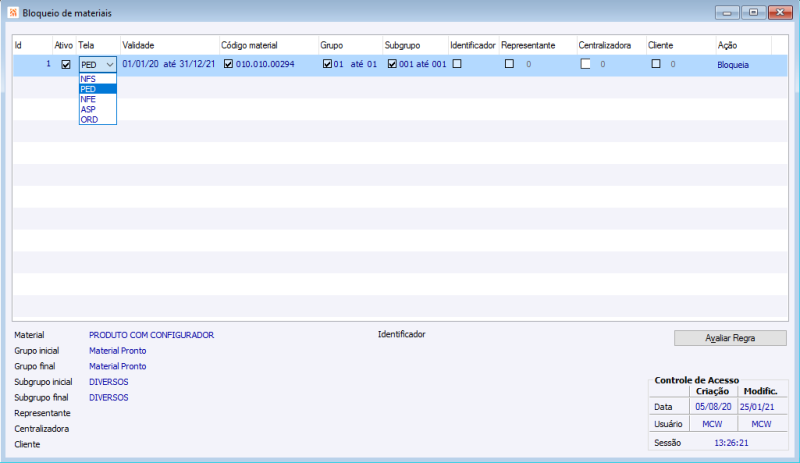Click the Centralizadora value 0
Screen dimensions: 800x463
click(x=603, y=65)
